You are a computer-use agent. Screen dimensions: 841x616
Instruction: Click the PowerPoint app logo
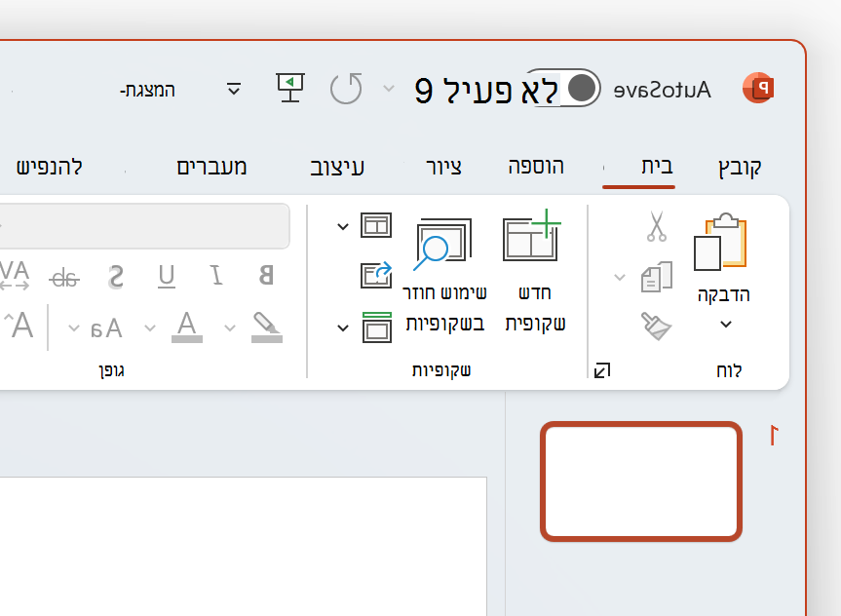[758, 88]
